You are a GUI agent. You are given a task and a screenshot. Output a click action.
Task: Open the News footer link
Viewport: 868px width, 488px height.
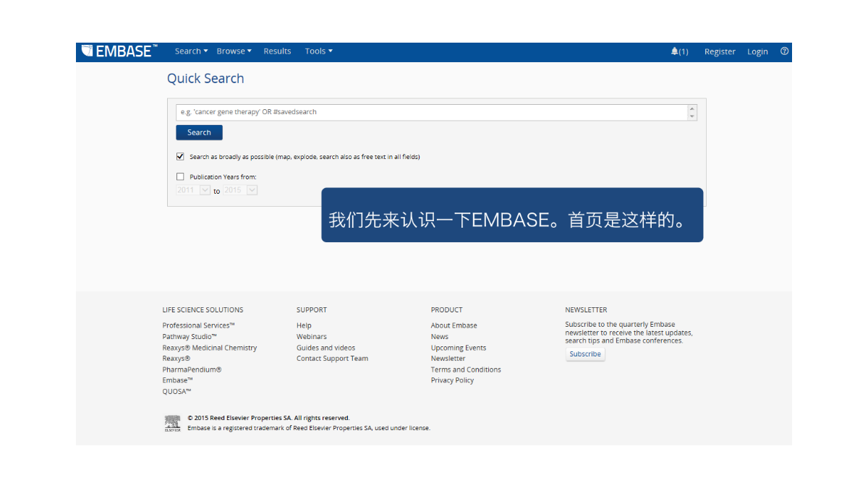(440, 337)
